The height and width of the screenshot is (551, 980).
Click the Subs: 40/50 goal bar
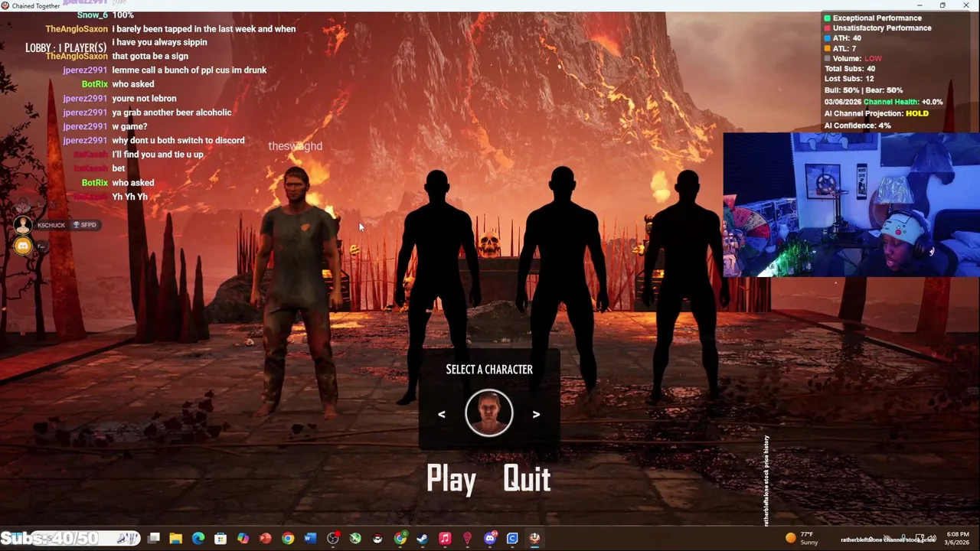(50, 539)
